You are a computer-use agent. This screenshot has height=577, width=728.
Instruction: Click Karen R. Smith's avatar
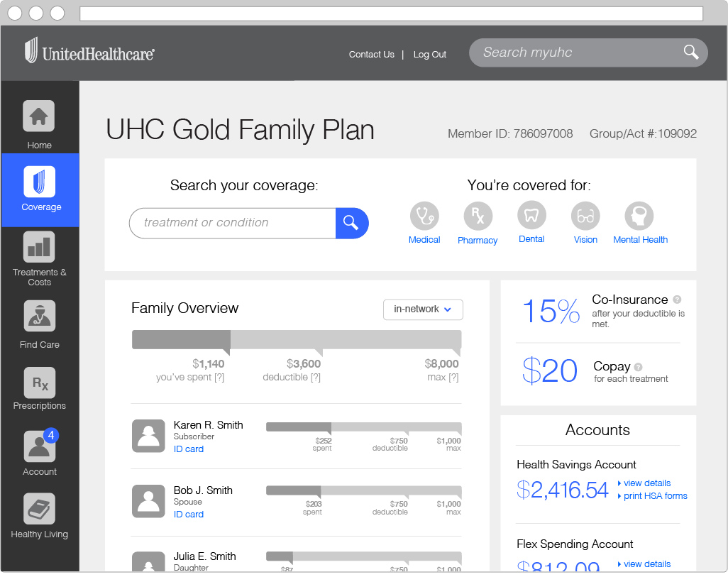click(148, 436)
